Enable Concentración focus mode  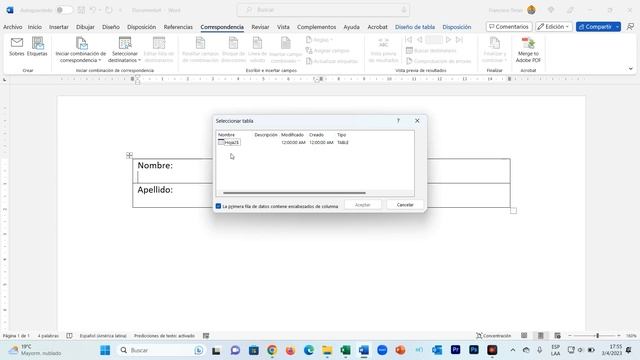[493, 336]
